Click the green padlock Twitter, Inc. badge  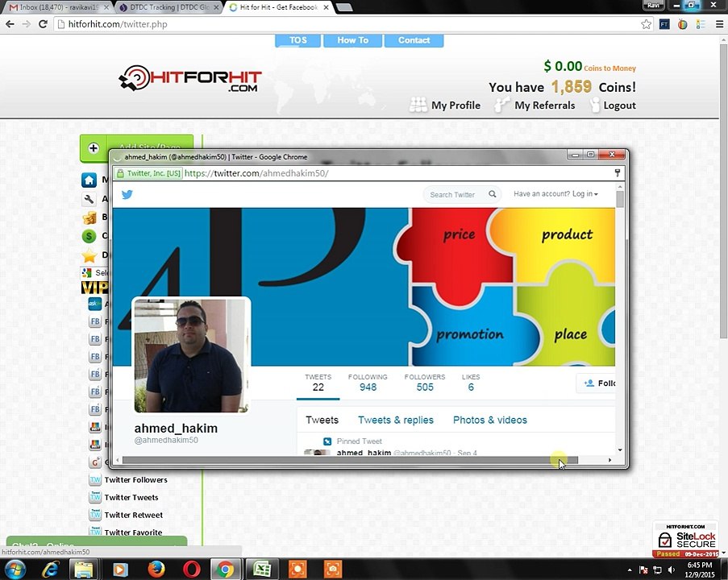(148, 173)
